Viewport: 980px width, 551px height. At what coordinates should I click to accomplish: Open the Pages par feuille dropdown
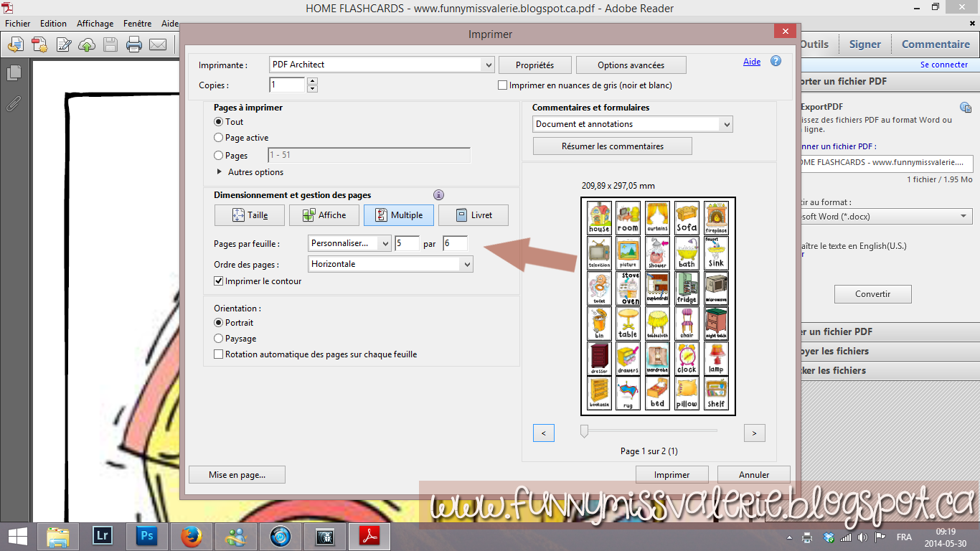[x=350, y=243]
